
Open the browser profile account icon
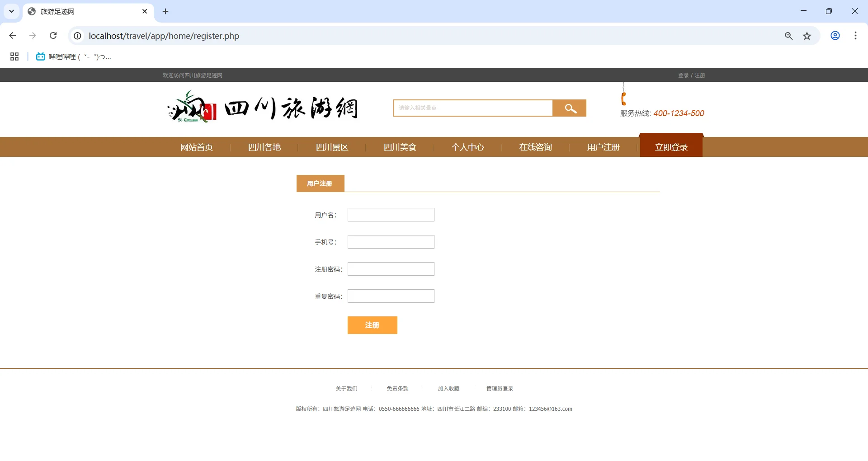(x=835, y=36)
